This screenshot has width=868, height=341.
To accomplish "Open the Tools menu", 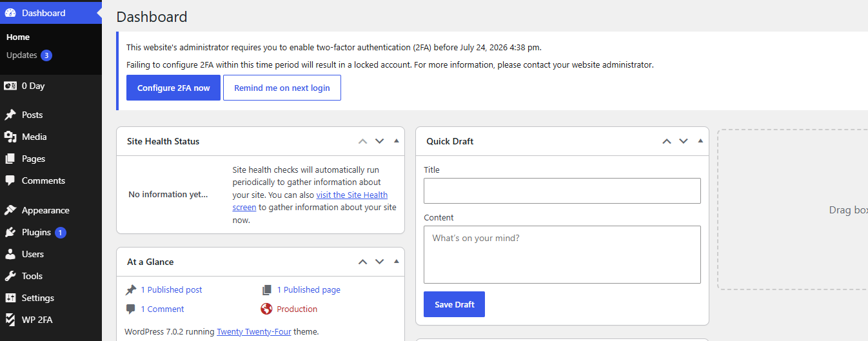I will click(51, 276).
